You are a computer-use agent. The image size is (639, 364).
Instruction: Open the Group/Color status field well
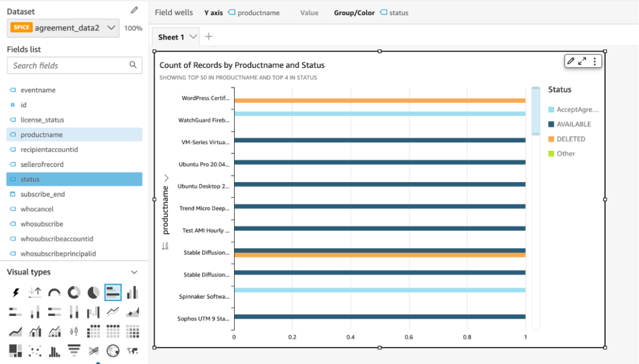click(x=397, y=11)
